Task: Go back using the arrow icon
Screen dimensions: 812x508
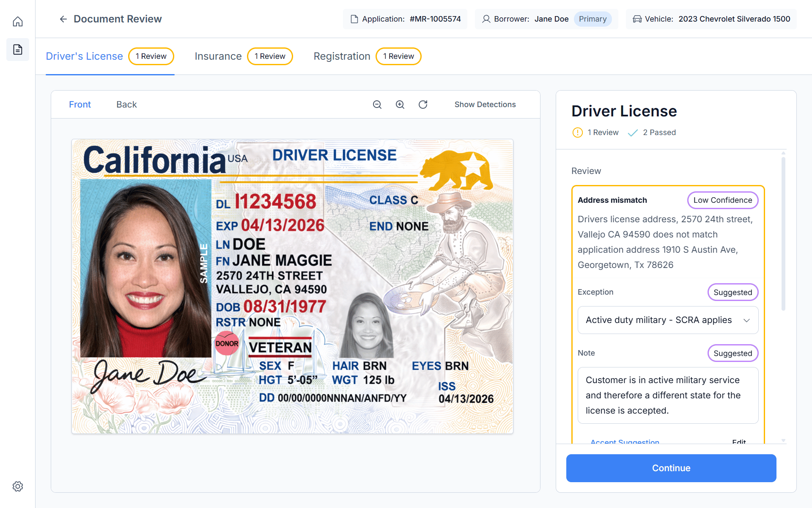Action: click(63, 19)
